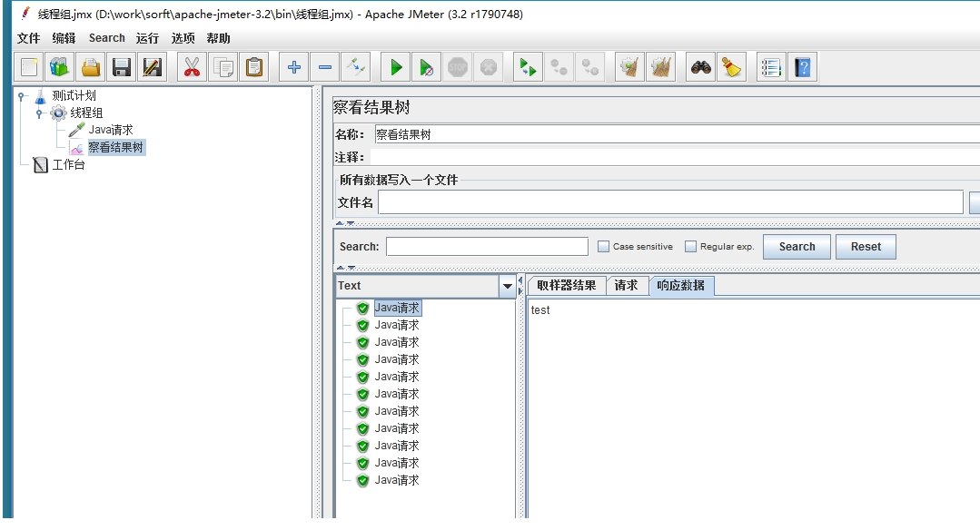Image resolution: width=980 pixels, height=530 pixels.
Task: Clear all results with double broom icon
Action: tap(661, 67)
